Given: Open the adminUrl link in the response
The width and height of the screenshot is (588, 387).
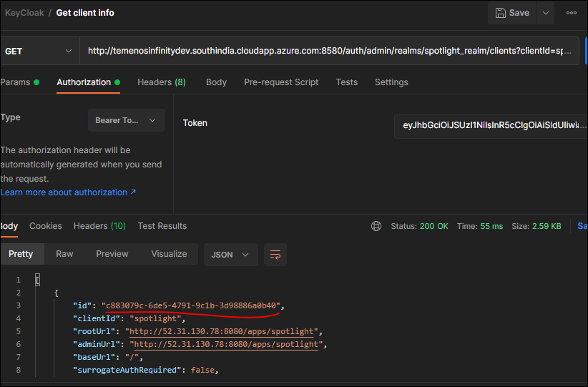Looking at the screenshot, I should (x=226, y=344).
